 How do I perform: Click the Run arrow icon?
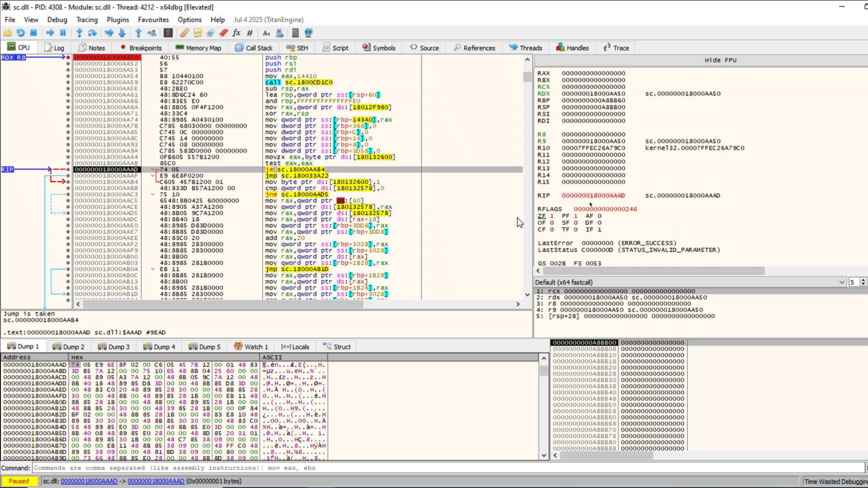point(50,33)
